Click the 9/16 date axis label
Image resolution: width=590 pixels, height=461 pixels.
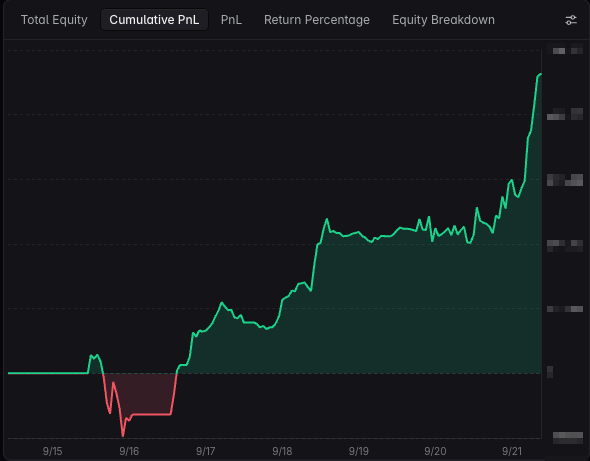(129, 451)
